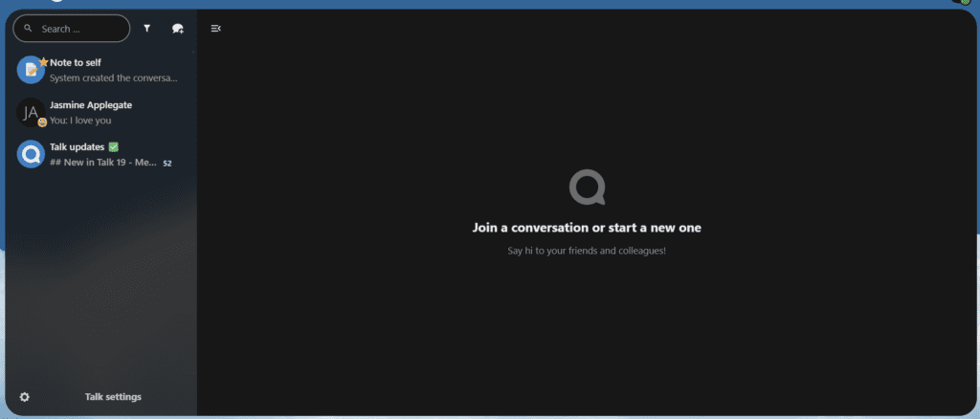Open the Note to self conversation
980x419 pixels.
[100, 70]
